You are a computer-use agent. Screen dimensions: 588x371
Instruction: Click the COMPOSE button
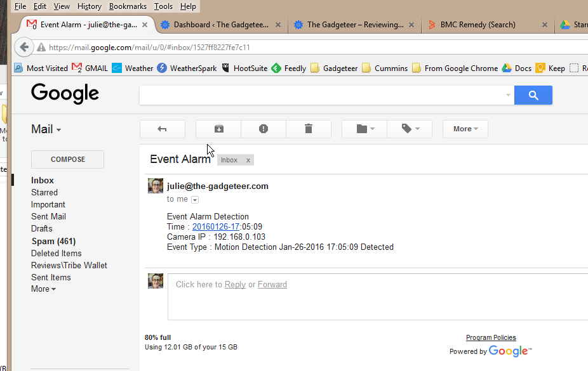click(67, 159)
